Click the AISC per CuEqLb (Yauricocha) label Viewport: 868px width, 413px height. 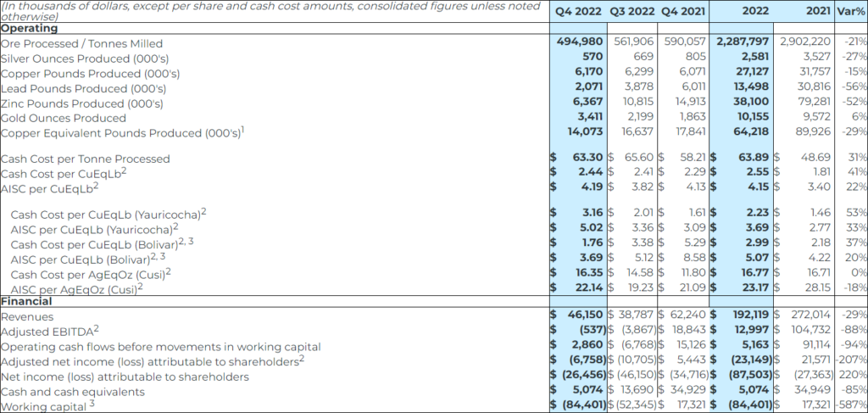94,229
